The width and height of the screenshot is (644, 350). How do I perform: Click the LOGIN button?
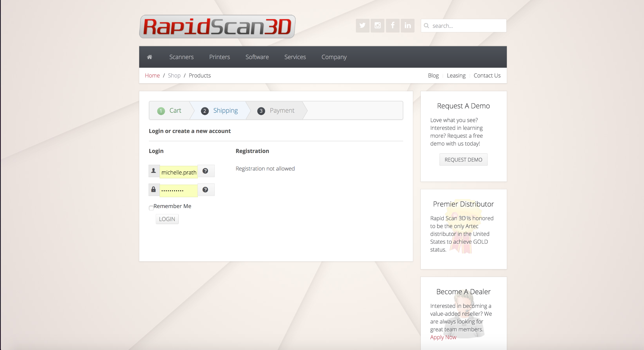(x=167, y=219)
